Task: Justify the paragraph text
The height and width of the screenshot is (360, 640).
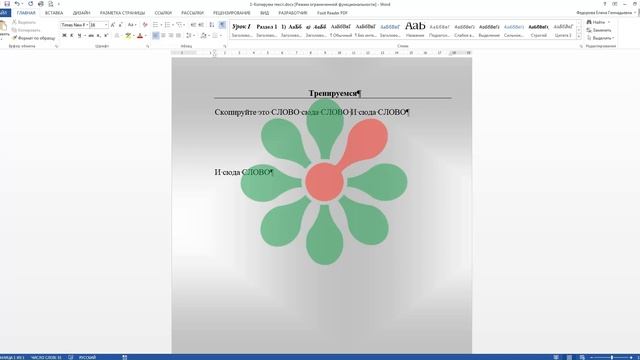Action: click(178, 36)
